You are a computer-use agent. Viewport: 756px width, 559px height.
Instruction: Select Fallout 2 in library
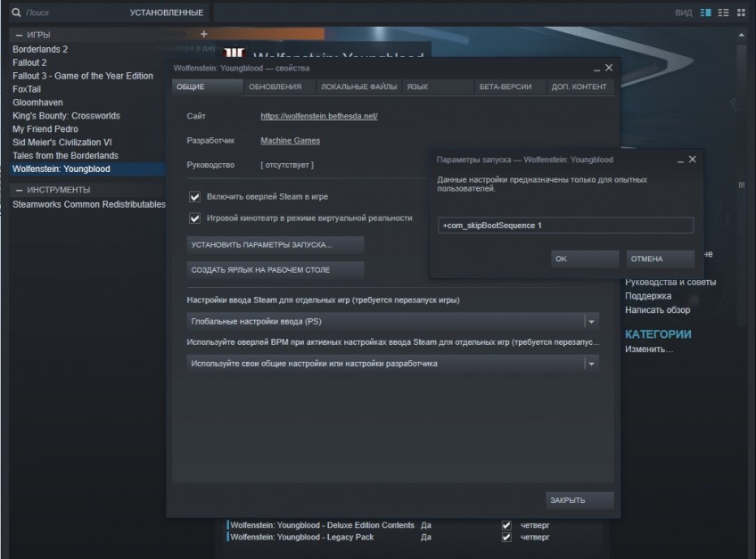[29, 62]
